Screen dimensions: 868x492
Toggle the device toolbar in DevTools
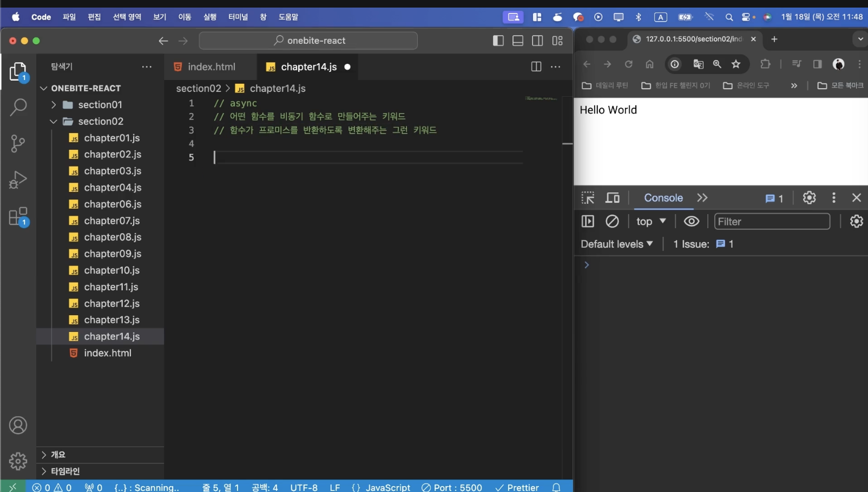pos(613,198)
